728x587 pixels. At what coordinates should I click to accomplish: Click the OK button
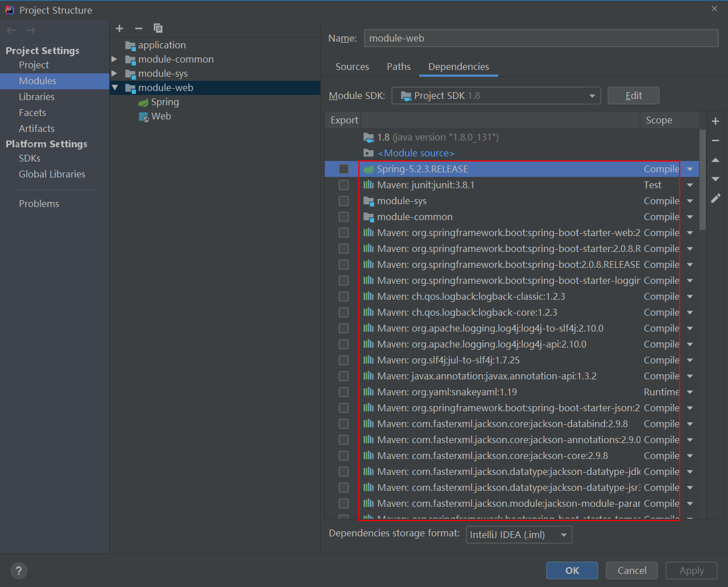pos(572,571)
